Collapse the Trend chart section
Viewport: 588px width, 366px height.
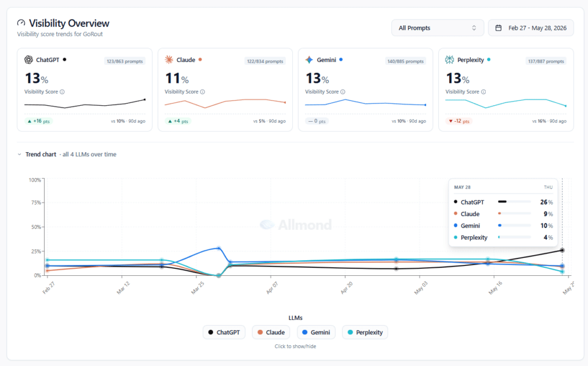pyautogui.click(x=20, y=155)
